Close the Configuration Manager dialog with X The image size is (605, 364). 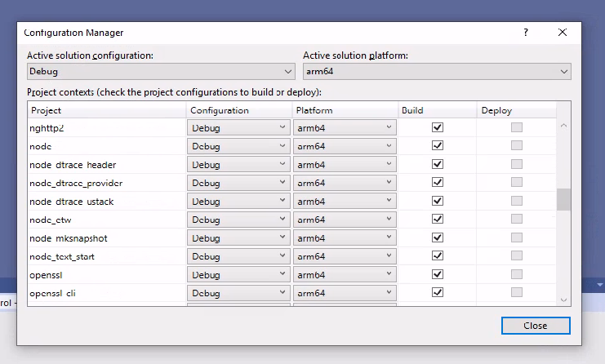(563, 33)
